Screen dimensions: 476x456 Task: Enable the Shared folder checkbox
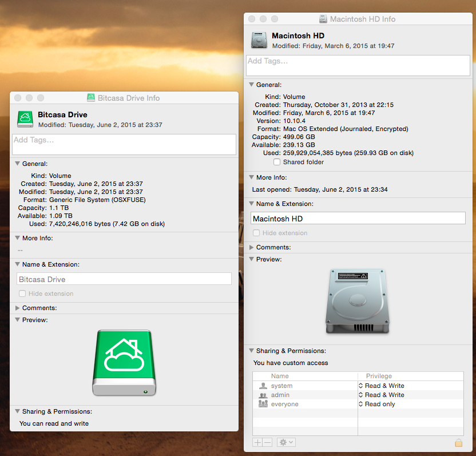(x=276, y=162)
